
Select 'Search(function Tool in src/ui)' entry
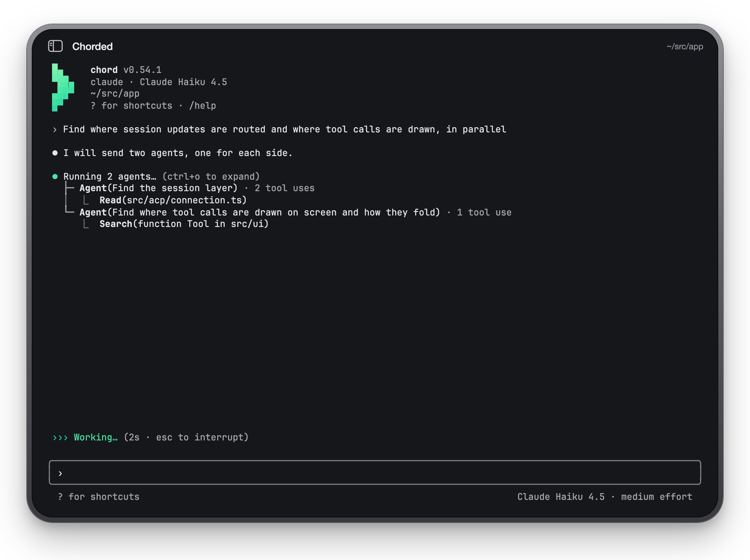pyautogui.click(x=184, y=224)
